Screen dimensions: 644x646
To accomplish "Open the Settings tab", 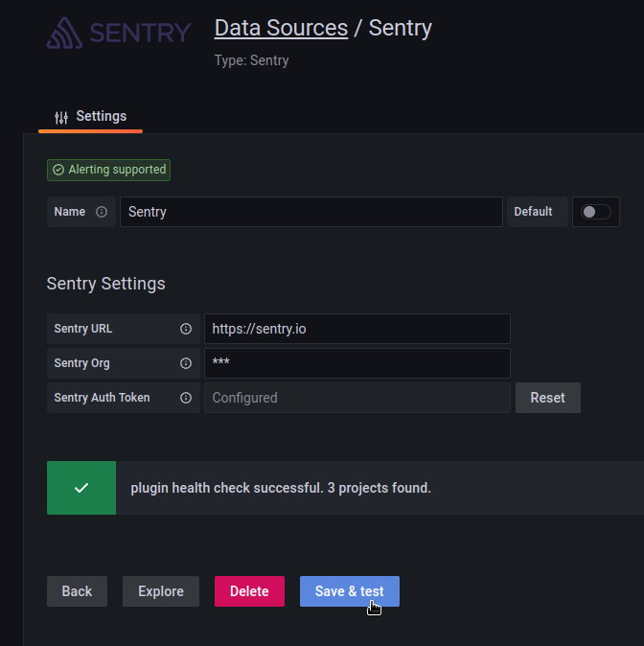I will pyautogui.click(x=91, y=117).
